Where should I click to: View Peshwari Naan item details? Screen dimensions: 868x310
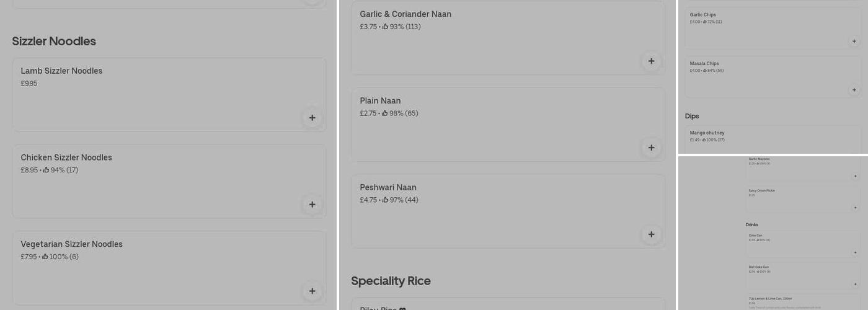point(388,188)
